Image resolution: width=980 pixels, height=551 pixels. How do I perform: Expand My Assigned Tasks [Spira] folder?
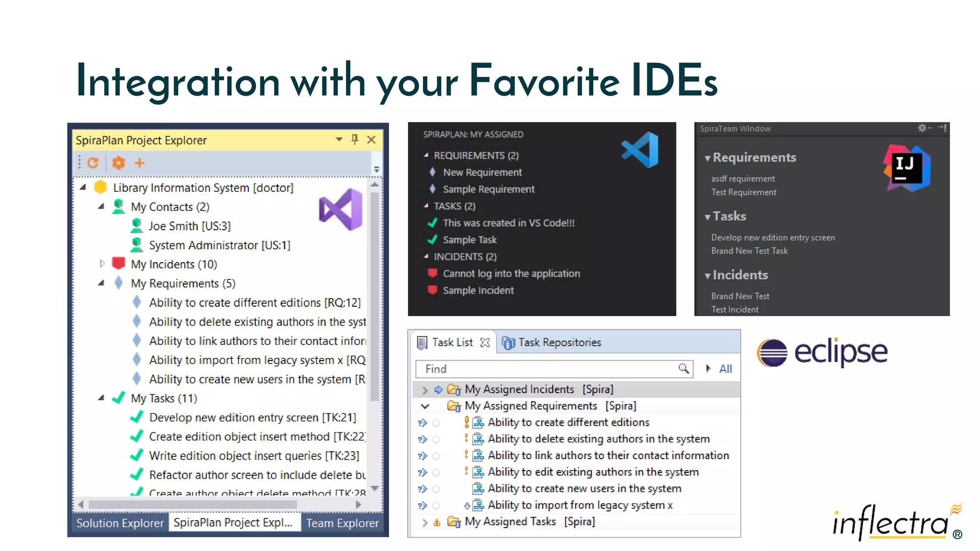pos(425,522)
